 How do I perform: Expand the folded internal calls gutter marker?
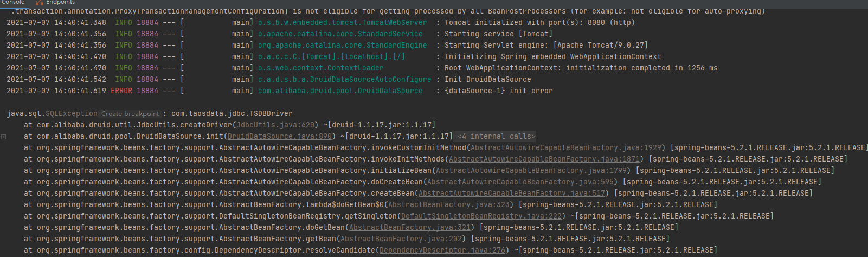pos(3,137)
